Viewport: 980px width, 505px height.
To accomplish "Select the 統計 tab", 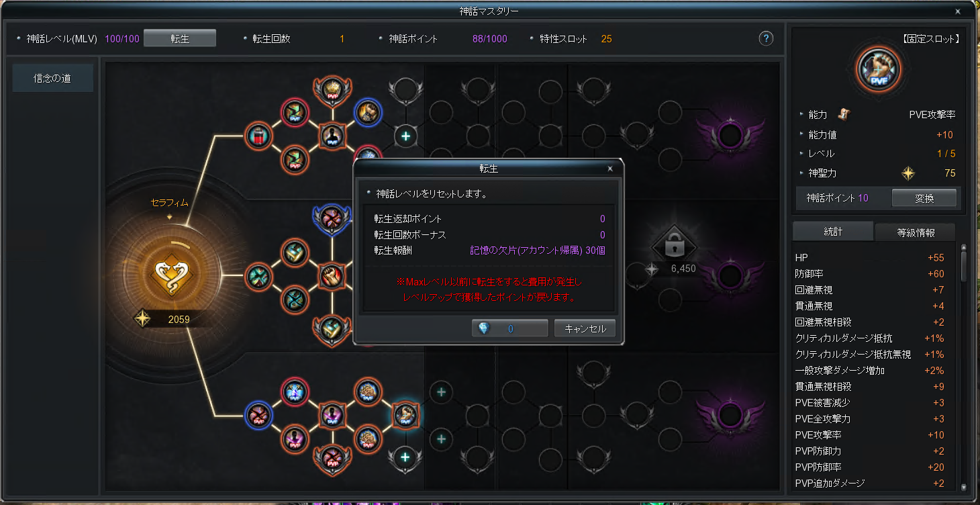I will click(832, 231).
